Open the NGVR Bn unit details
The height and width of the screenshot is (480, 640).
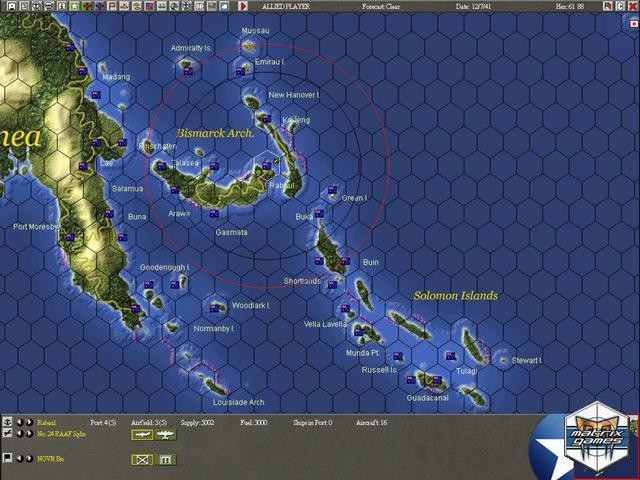[50, 459]
